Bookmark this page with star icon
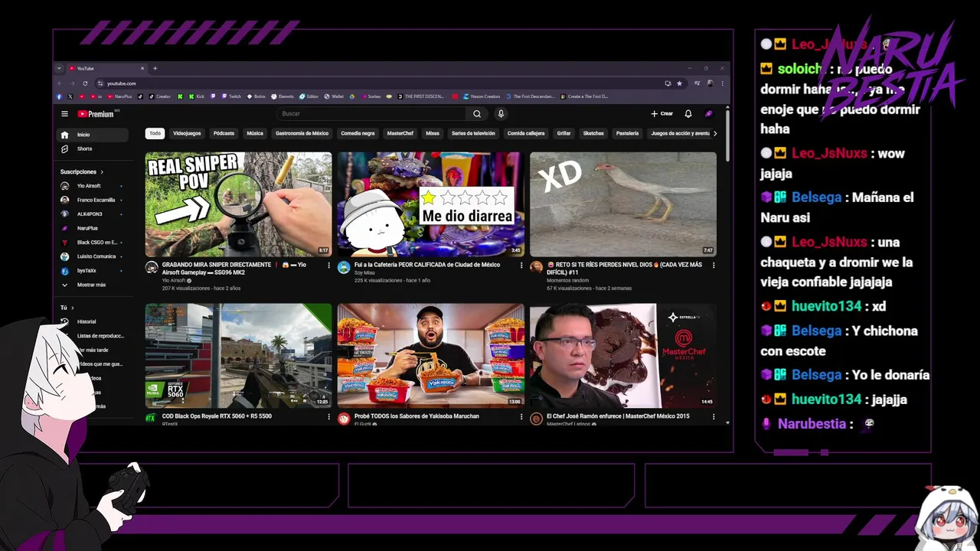The height and width of the screenshot is (551, 980). 679,83
